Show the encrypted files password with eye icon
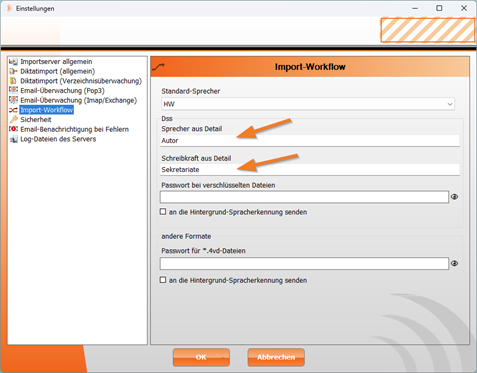The width and height of the screenshot is (477, 373). pos(454,197)
